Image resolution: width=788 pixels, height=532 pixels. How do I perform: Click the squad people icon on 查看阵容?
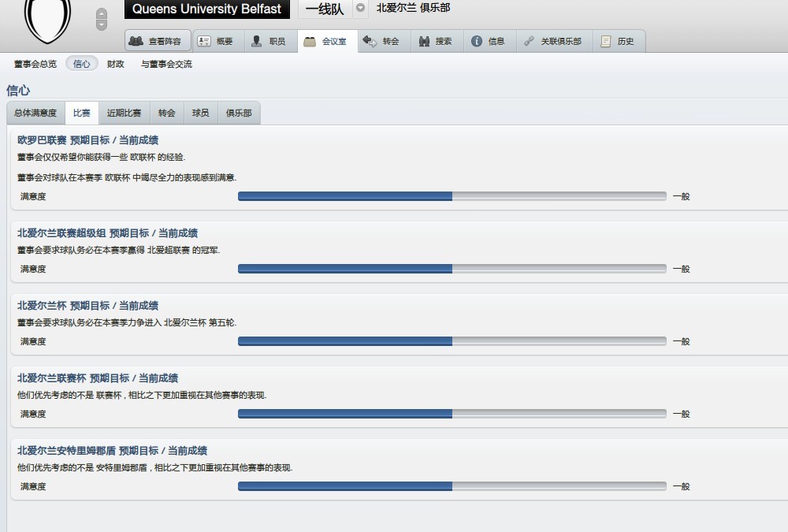point(136,41)
